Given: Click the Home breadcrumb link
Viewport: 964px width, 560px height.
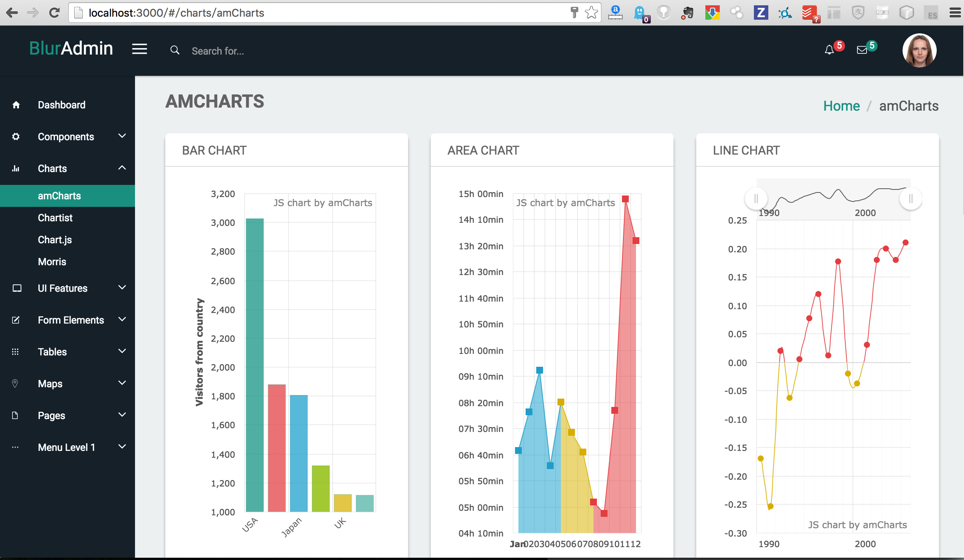Looking at the screenshot, I should click(841, 106).
